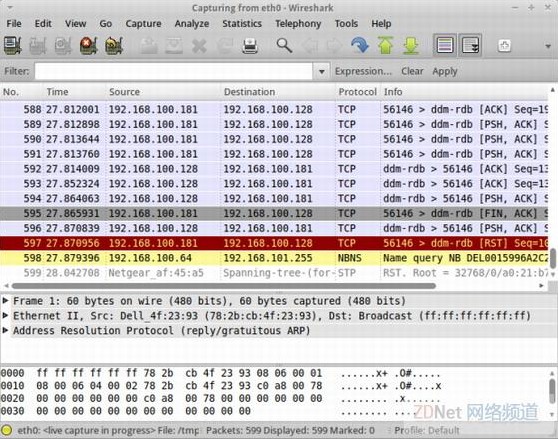
Task: Open find packet magnifier icon
Action: click(x=284, y=46)
